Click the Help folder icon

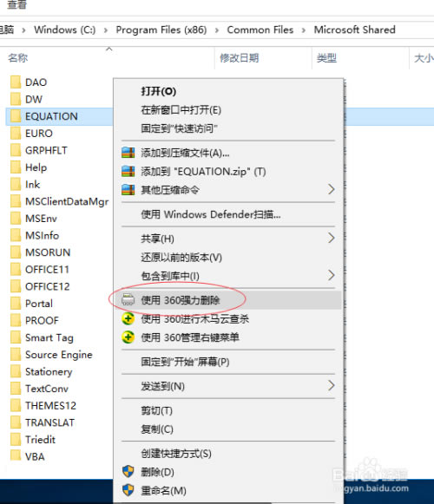tap(16, 167)
